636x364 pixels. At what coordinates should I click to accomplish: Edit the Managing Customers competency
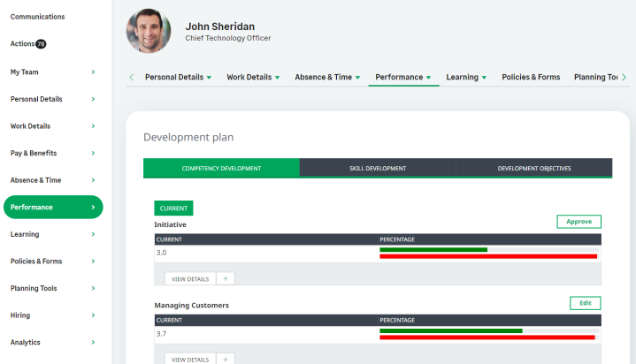(585, 303)
